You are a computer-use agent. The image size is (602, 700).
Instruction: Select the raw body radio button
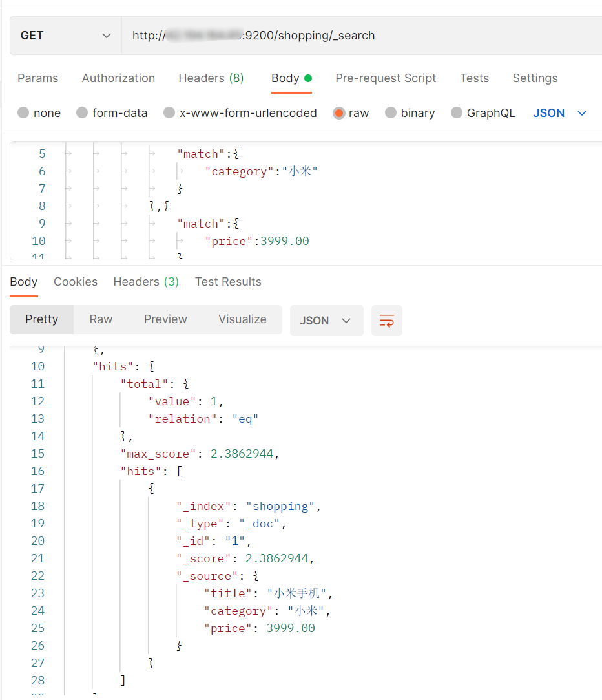339,113
